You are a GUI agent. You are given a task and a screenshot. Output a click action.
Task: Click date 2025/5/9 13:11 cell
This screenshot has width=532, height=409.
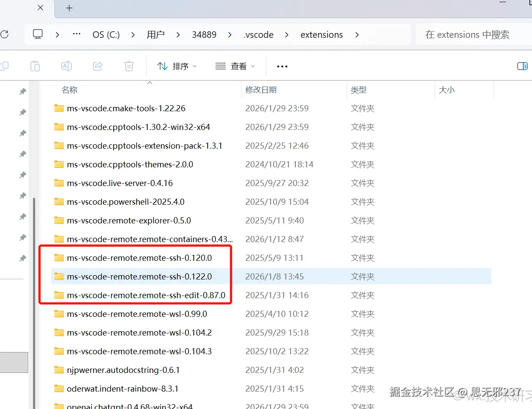[274, 258]
